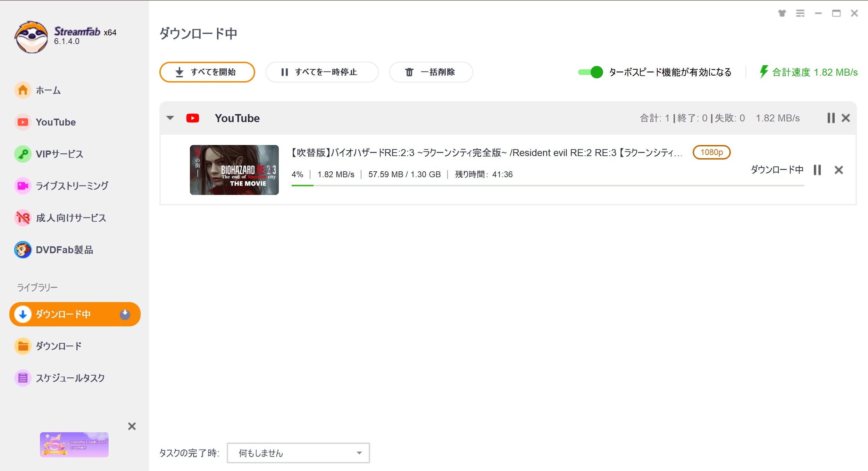The image size is (868, 471).
Task: Open the BIOHAZARD video thumbnail
Action: [234, 170]
